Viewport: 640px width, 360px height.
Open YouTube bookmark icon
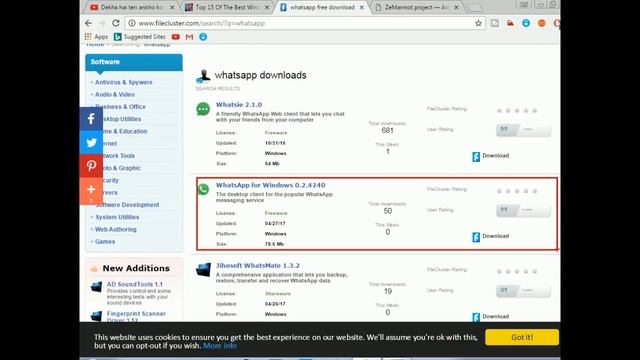click(176, 37)
